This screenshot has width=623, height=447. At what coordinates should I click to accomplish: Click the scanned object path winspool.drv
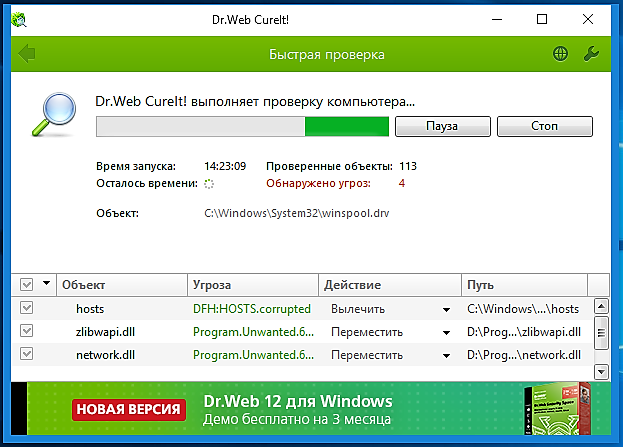(296, 213)
